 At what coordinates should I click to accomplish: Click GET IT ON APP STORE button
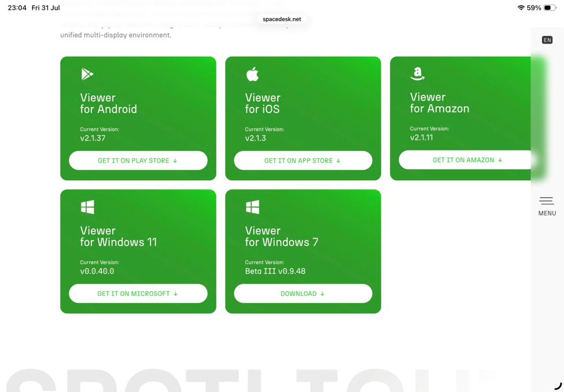click(303, 160)
